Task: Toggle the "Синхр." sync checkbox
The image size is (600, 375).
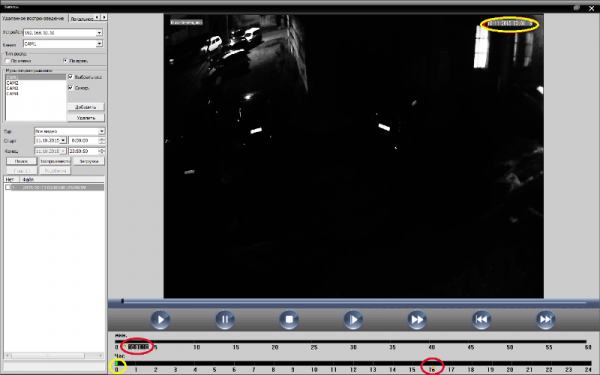Action: tap(70, 88)
